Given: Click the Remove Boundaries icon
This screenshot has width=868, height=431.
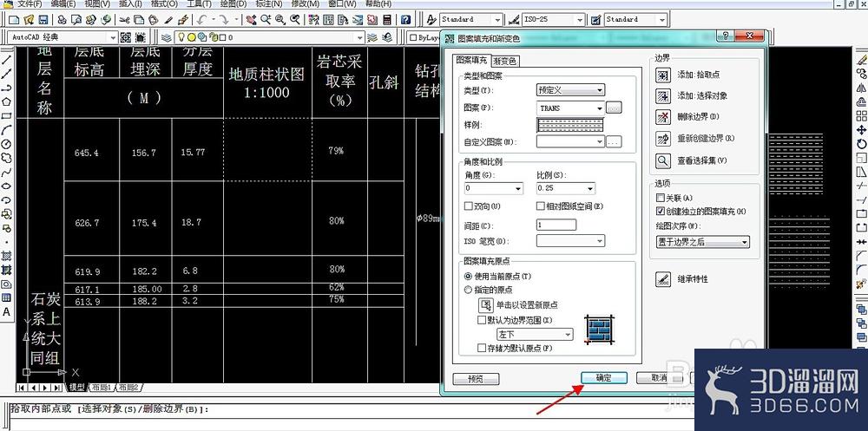Looking at the screenshot, I should coord(663,117).
